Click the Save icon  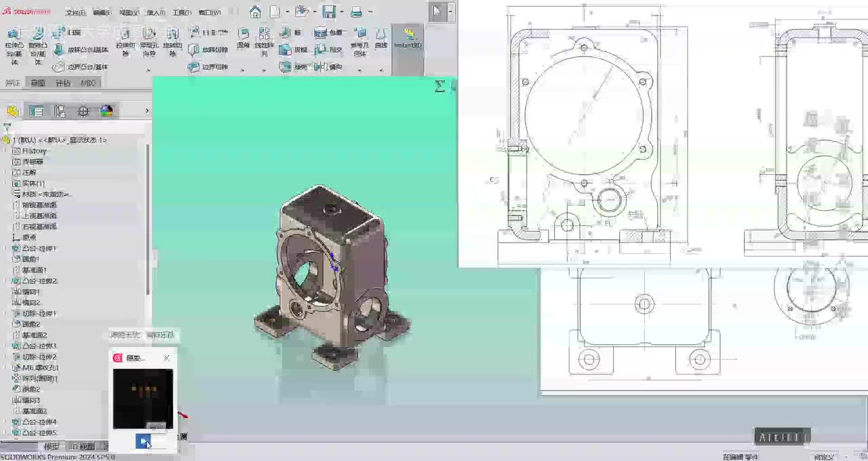(329, 12)
